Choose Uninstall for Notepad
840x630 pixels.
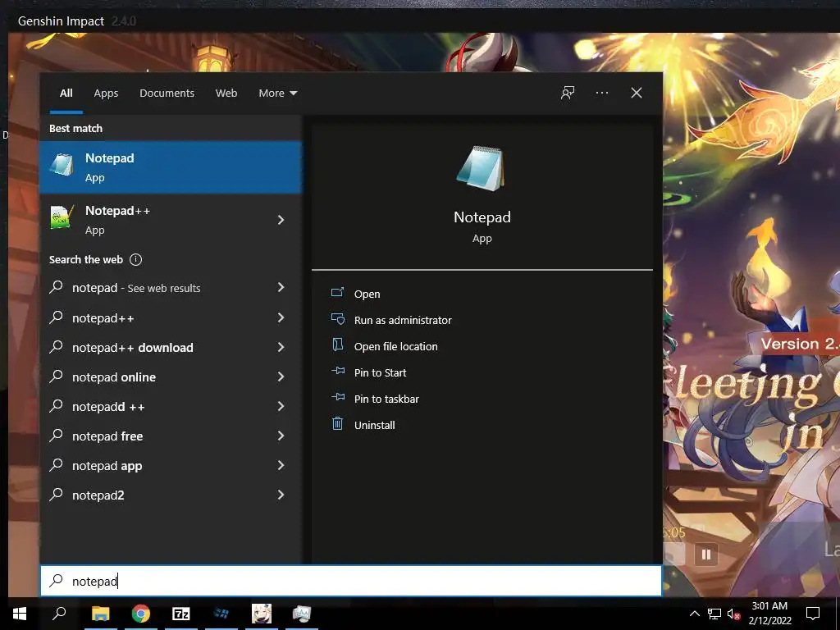[374, 426]
